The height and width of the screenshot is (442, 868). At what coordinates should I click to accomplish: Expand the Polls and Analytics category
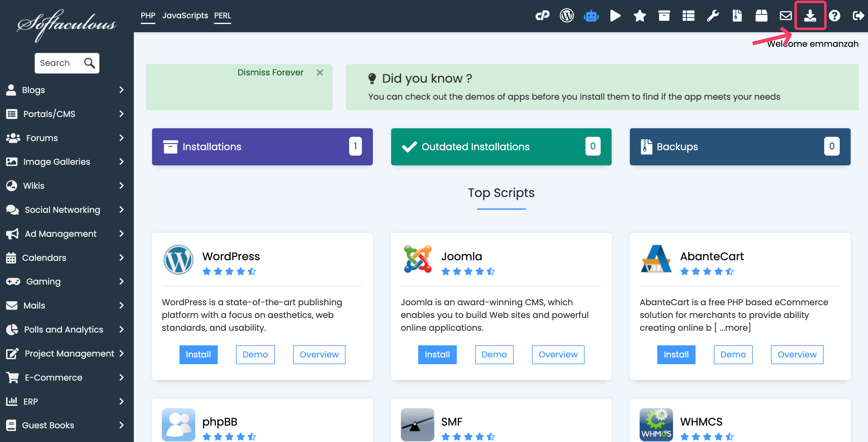click(x=67, y=330)
